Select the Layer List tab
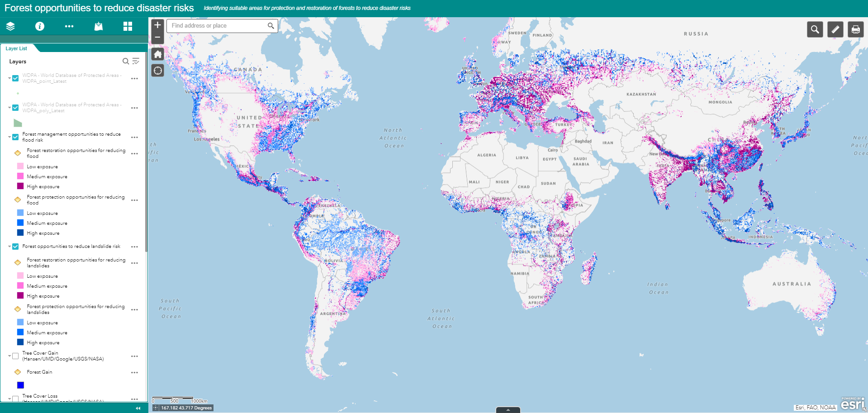Viewport: 868px width, 413px height. click(x=16, y=48)
